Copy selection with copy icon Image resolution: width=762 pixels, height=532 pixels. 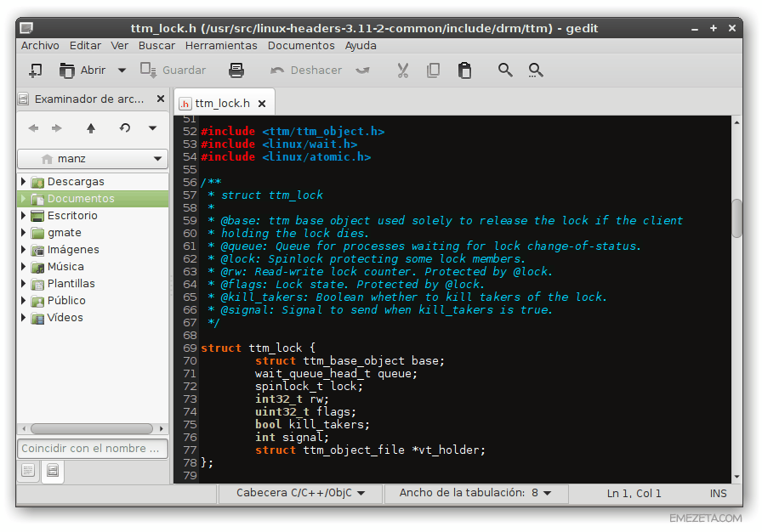pos(433,71)
